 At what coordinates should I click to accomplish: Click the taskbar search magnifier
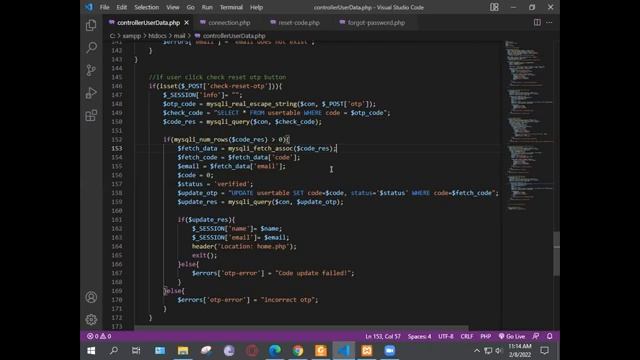pos(114,350)
